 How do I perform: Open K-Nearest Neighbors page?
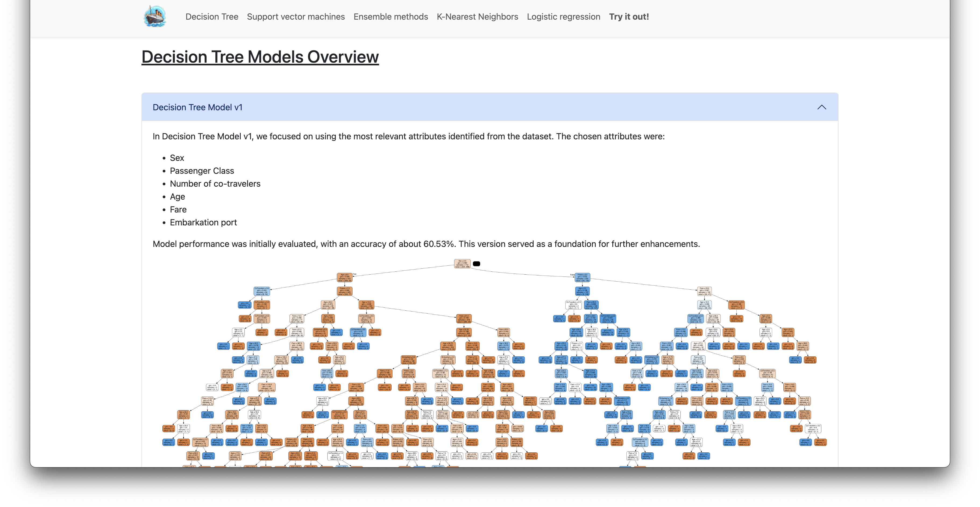coord(477,17)
